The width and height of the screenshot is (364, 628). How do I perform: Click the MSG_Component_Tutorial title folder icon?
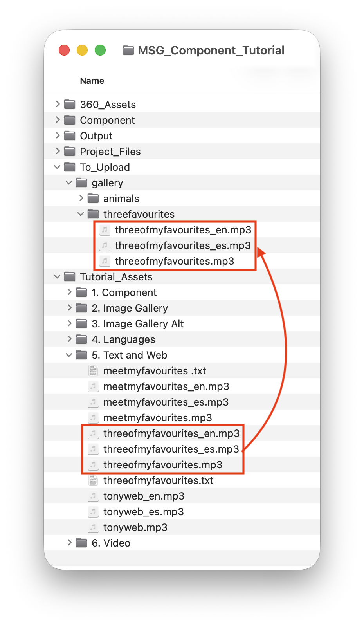[x=128, y=50]
